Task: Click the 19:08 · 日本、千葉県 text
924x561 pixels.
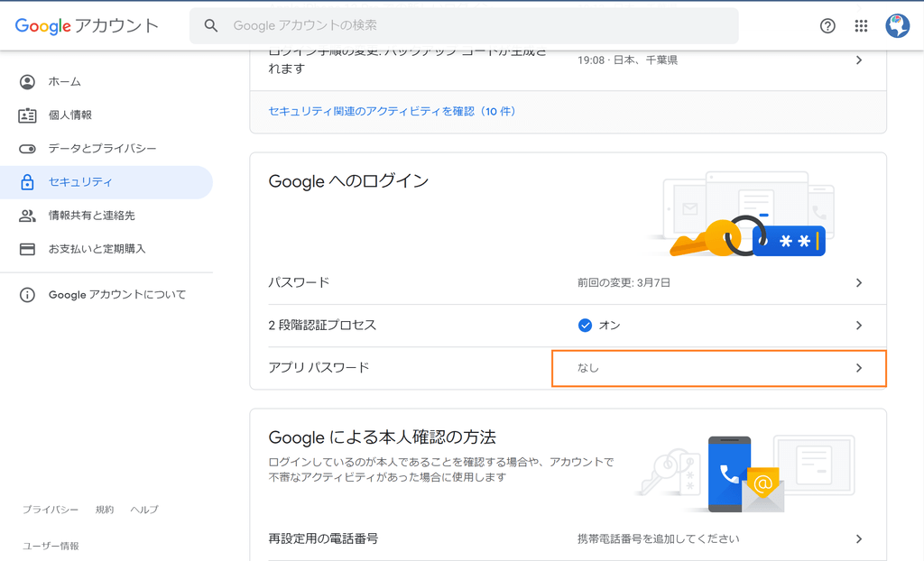Action: coord(627,60)
